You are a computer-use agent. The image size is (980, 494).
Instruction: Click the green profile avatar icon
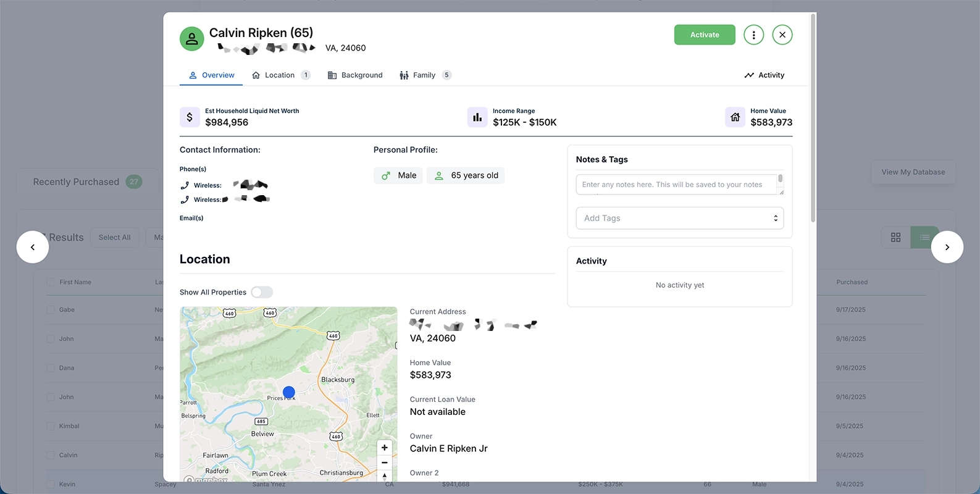click(192, 39)
